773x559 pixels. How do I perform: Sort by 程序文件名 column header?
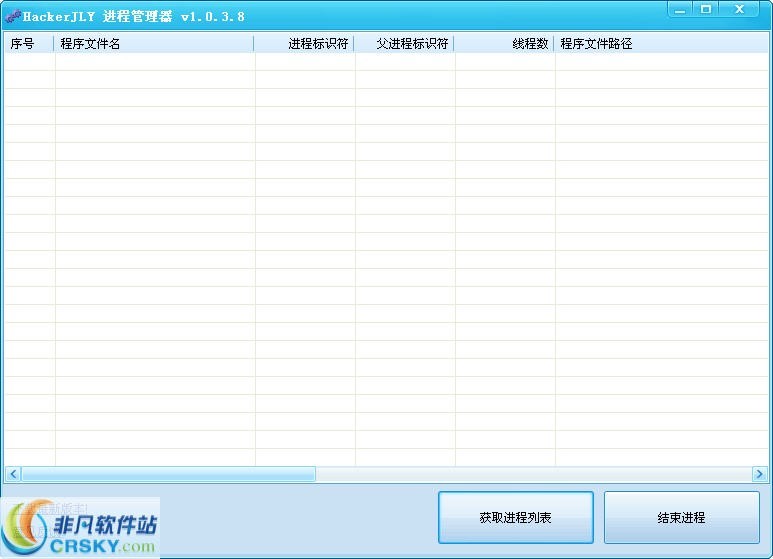tap(154, 43)
